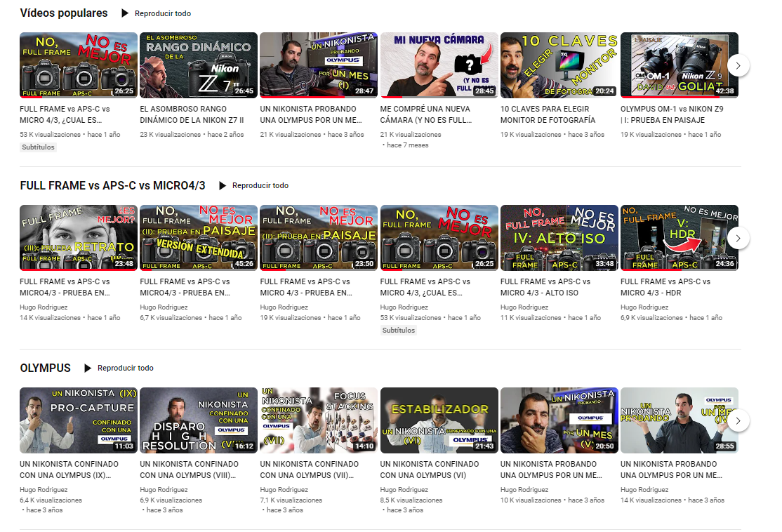Show next videos in FULL FRAME carousel

point(738,239)
